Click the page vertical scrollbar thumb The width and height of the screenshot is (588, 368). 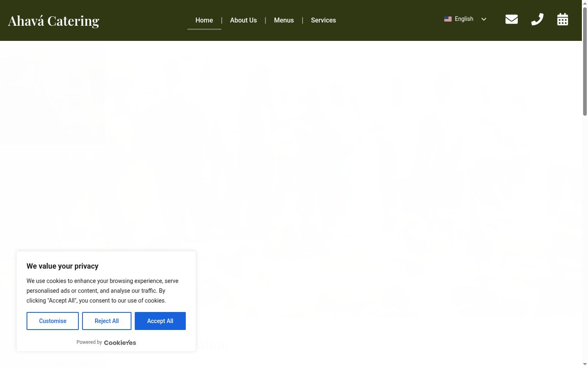pos(585,61)
